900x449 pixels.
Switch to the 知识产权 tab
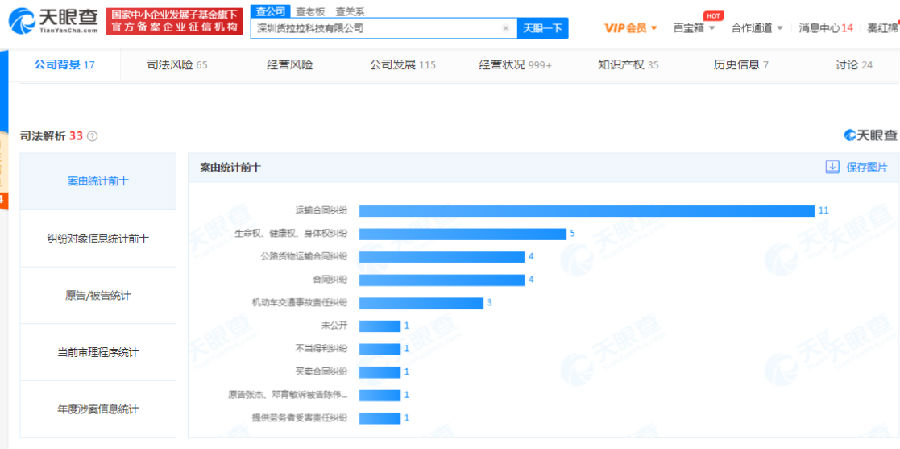[628, 65]
